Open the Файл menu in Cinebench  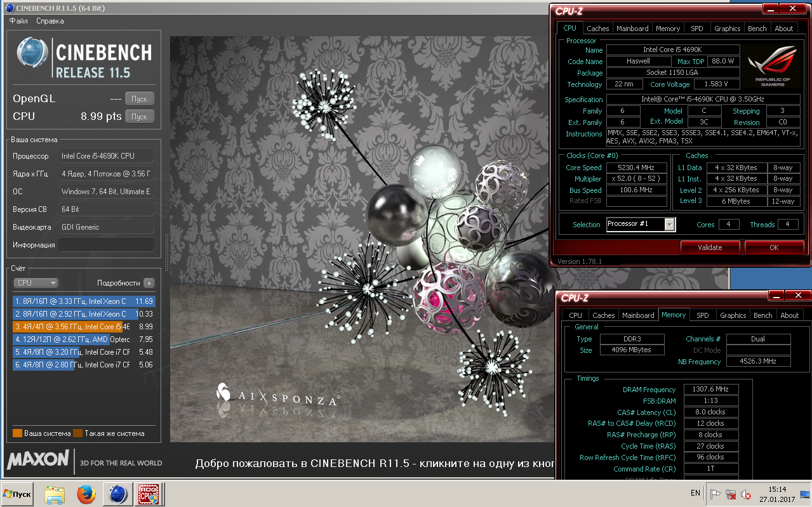coord(18,21)
